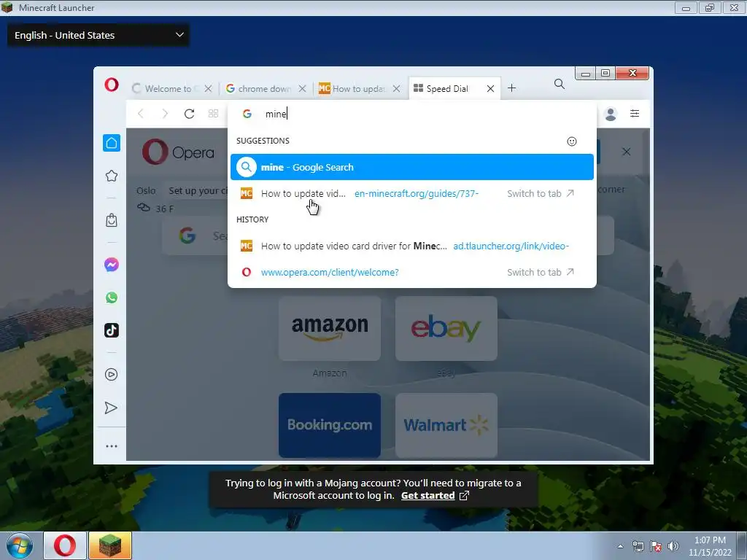Open the tab search magnifier
747x560 pixels.
[x=560, y=85]
